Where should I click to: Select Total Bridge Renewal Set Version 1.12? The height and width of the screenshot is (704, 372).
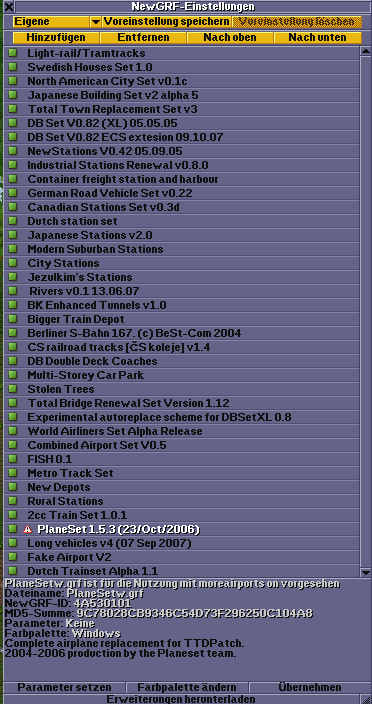[181, 403]
